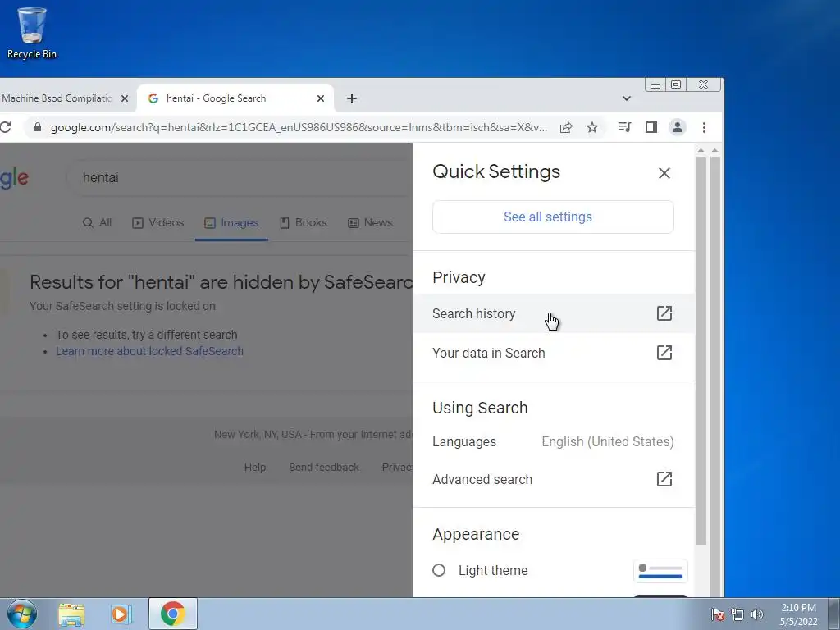Minimize the Chrome window

[x=655, y=84]
